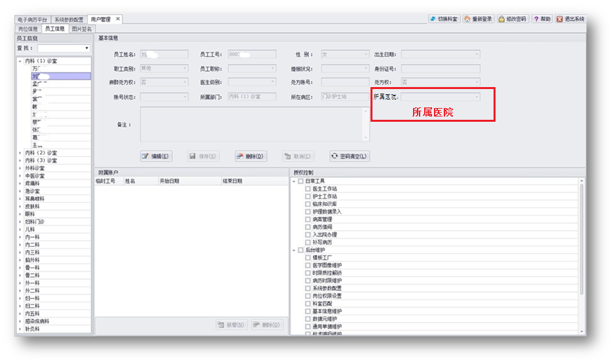Viewport: 614px width, 364px height.
Task: Click the 重新登录 re-login home icon
Action: 467,19
